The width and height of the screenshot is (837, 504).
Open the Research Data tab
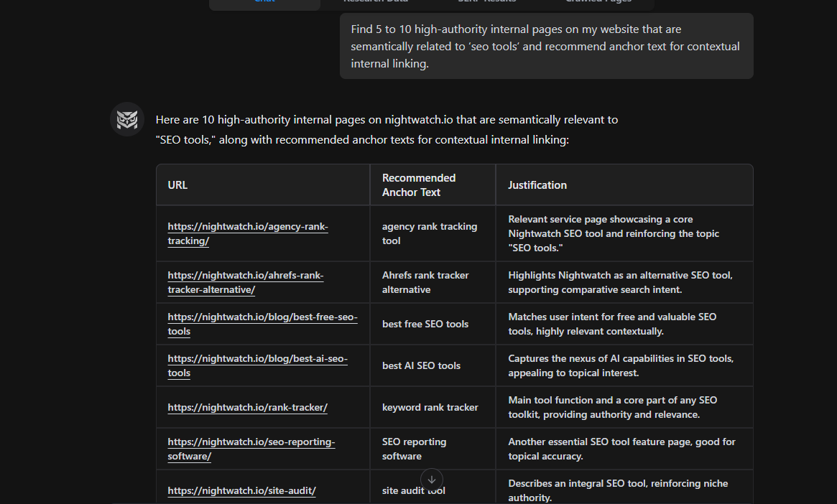click(x=376, y=2)
